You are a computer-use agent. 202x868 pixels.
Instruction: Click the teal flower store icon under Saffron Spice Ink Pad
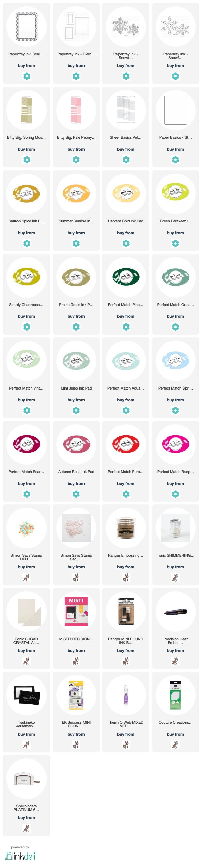[x=27, y=243]
